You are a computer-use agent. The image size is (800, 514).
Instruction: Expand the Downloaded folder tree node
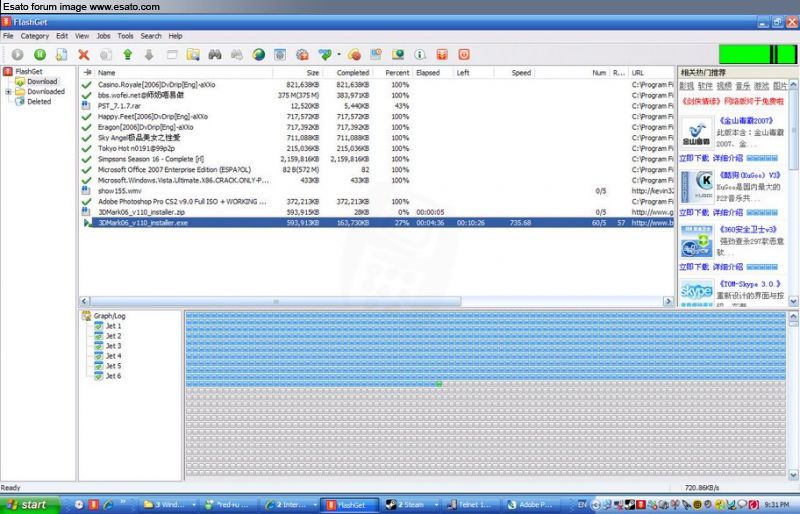[x=8, y=92]
